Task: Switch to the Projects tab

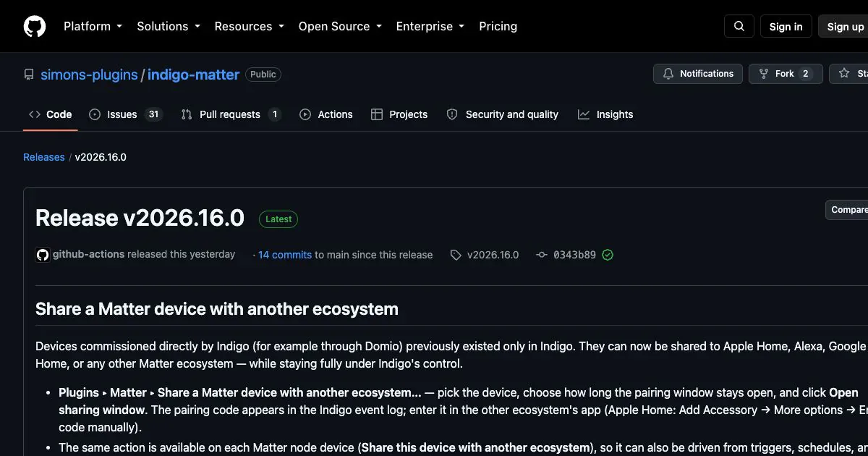Action: (399, 114)
